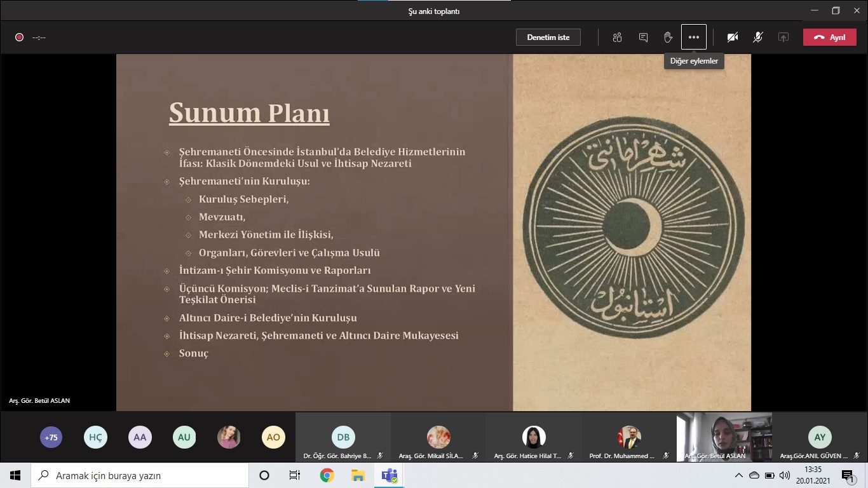Show hidden system tray icons
This screenshot has width=868, height=488.
point(738,475)
